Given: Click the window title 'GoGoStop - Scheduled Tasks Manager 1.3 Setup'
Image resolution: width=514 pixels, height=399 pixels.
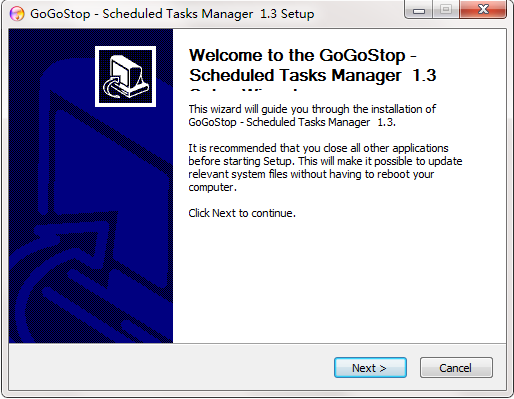Looking at the screenshot, I should coord(172,14).
